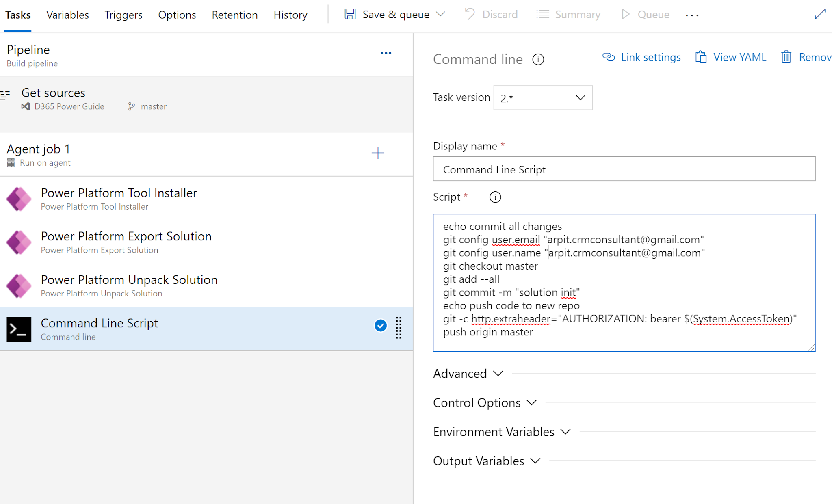Image resolution: width=832 pixels, height=504 pixels.
Task: Select the Power Platform Unpack Solution task
Action: (x=129, y=285)
